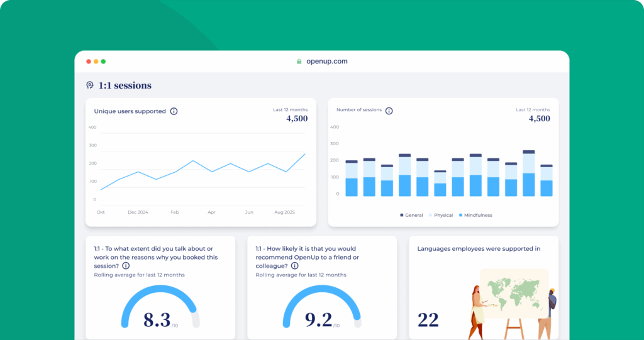Click info icon after 'booked this session?'

coord(126,266)
